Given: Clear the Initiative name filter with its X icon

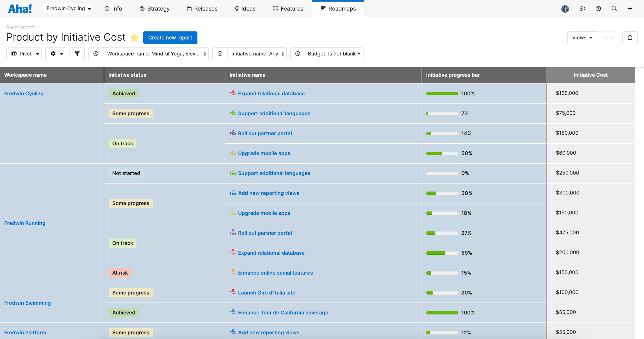Looking at the screenshot, I should (x=220, y=53).
